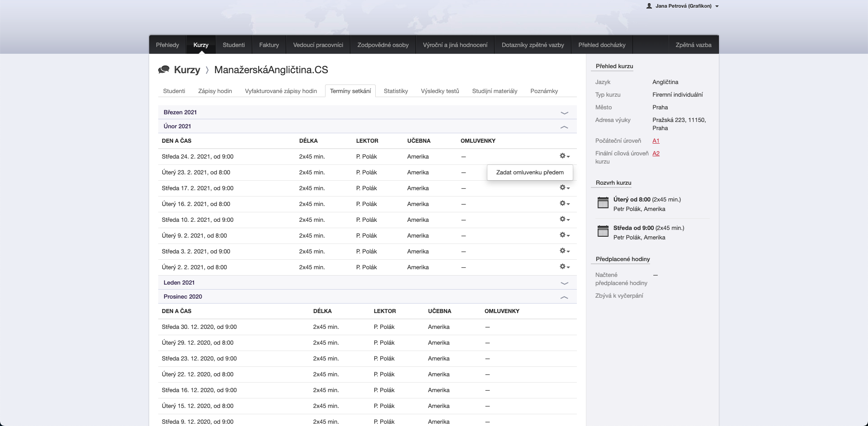Expand the Leden 2021 section

tap(367, 282)
